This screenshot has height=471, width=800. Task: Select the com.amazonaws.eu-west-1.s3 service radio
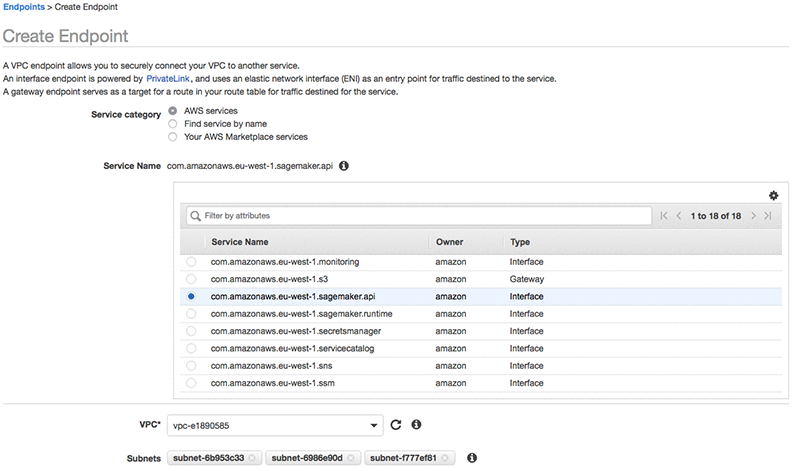tap(191, 279)
